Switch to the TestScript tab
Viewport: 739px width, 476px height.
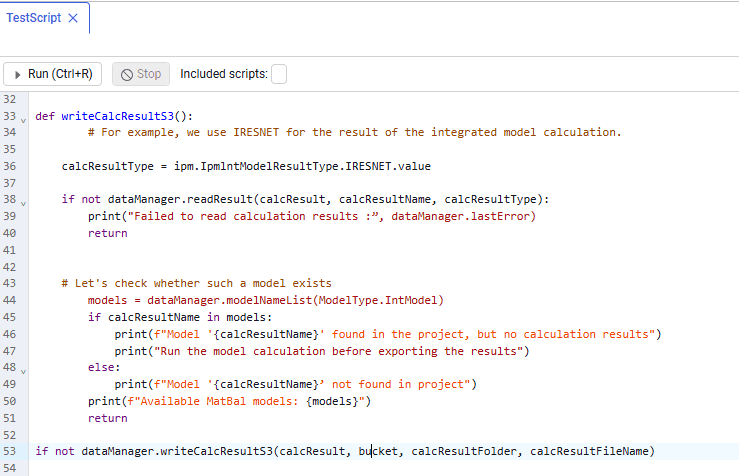point(33,18)
